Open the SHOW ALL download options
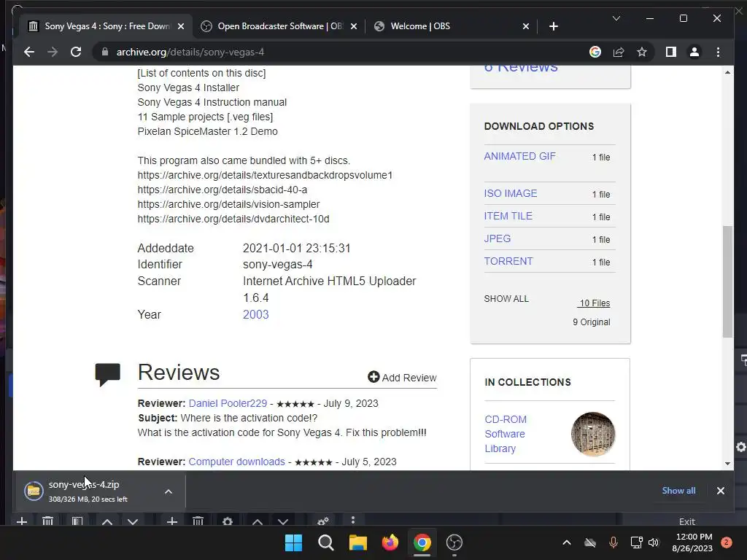Image resolution: width=747 pixels, height=560 pixels. pyautogui.click(x=506, y=298)
